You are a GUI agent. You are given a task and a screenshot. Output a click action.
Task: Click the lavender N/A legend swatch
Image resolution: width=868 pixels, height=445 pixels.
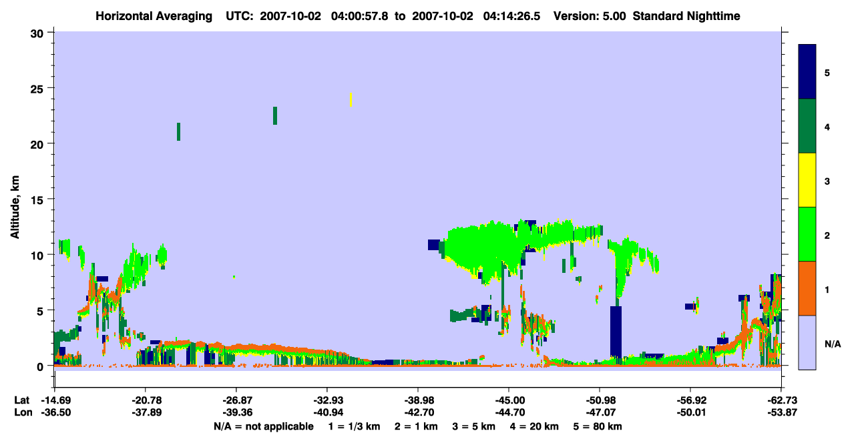click(807, 342)
